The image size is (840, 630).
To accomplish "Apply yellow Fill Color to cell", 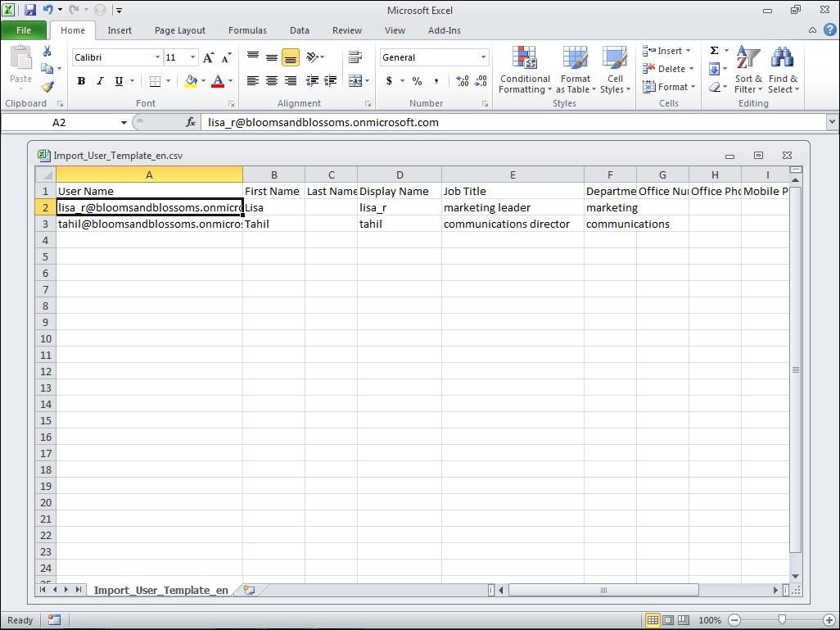I will (x=192, y=81).
